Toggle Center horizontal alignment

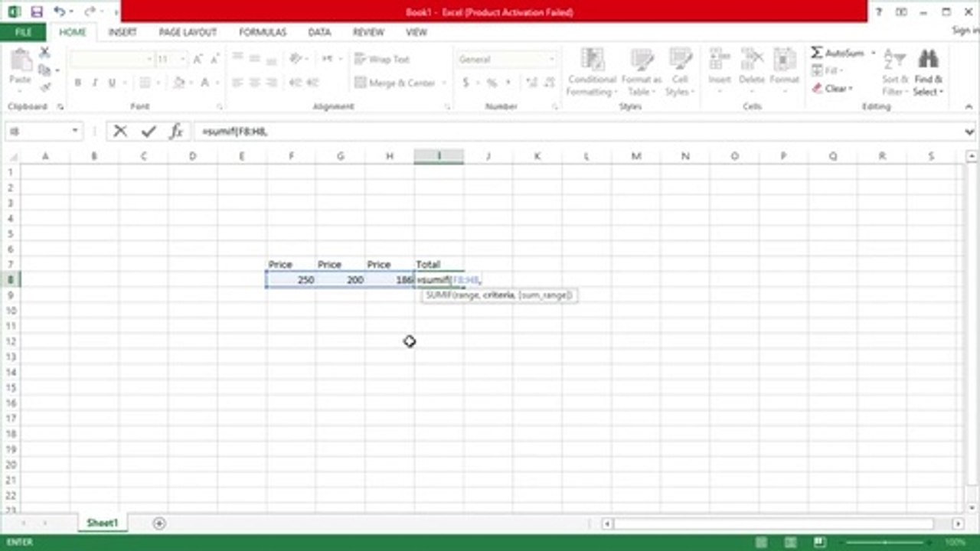(x=255, y=83)
